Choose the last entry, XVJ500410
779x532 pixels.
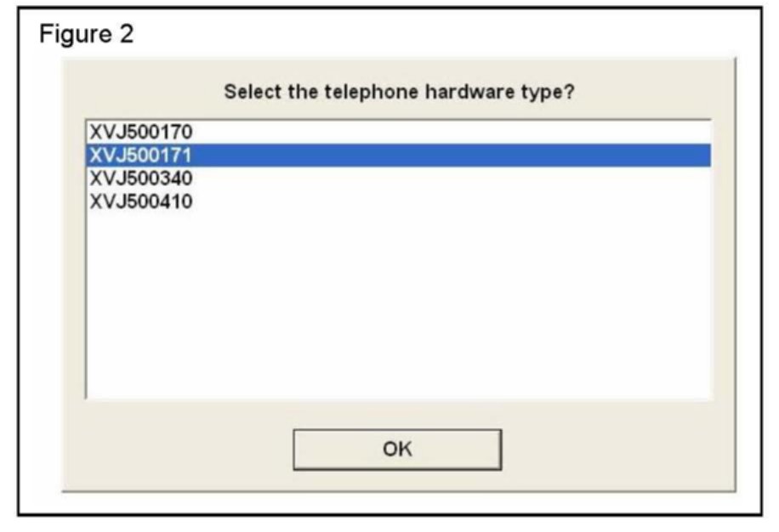[141, 202]
